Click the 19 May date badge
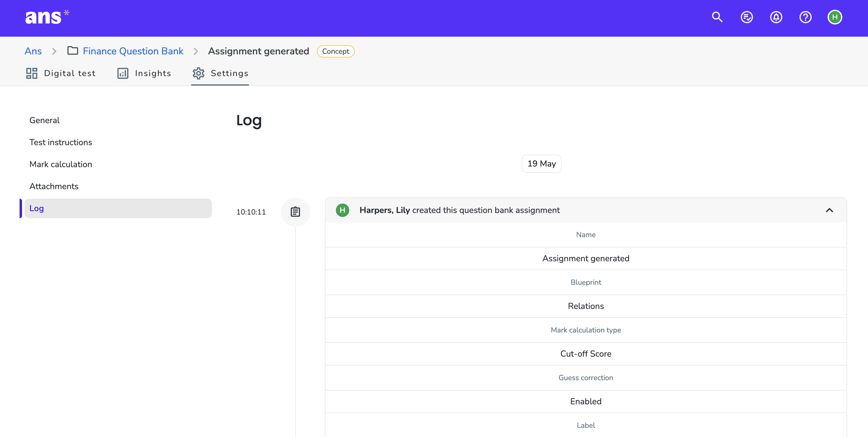 coord(541,163)
